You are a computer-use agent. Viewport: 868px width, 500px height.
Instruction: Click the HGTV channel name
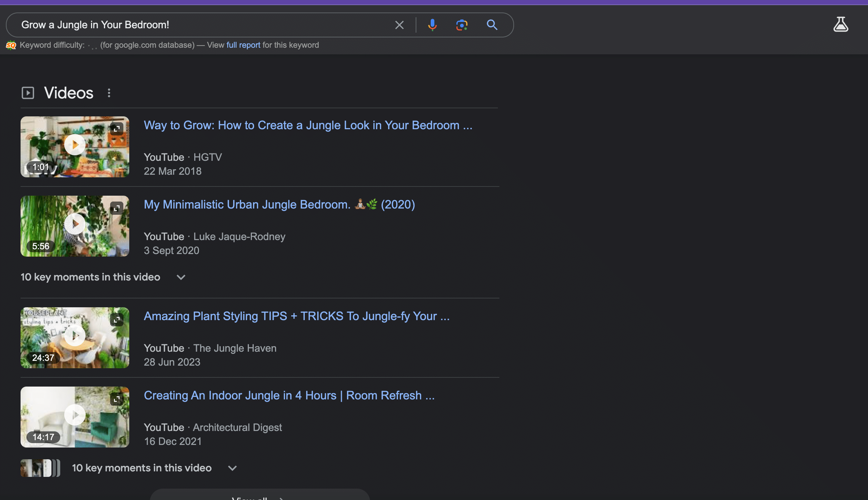(208, 157)
